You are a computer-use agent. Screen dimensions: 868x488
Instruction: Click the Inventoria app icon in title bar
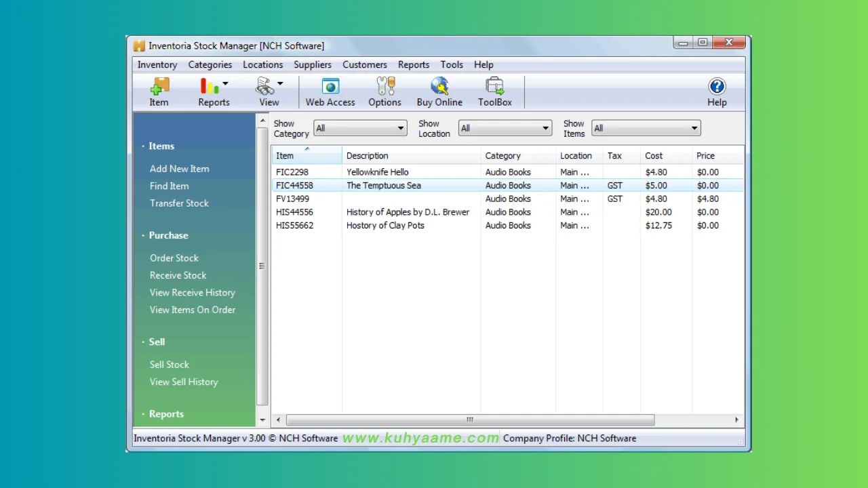click(x=139, y=46)
